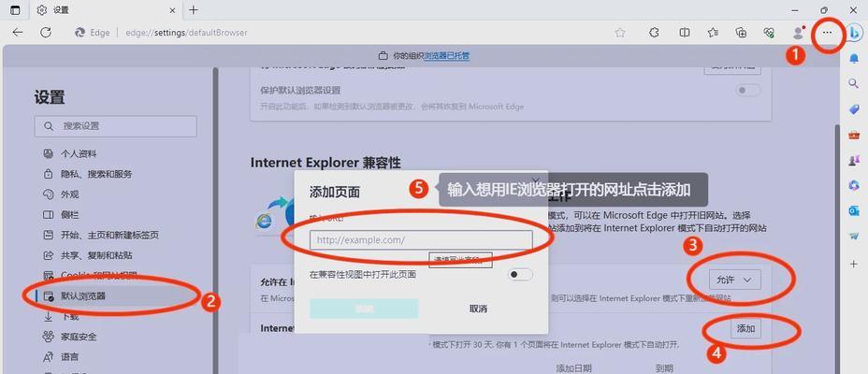This screenshot has height=374, width=868.
Task: Select 侧栏 in settings sidebar
Action: [x=63, y=215]
